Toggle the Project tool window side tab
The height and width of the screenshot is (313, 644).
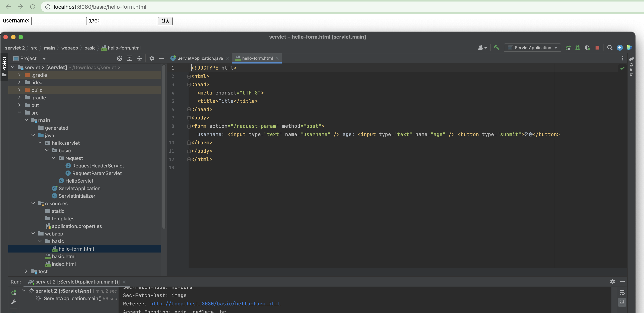point(4,66)
